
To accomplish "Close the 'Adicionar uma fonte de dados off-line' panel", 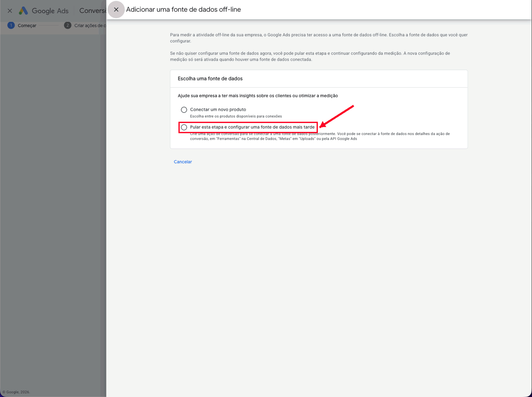I will (x=116, y=10).
